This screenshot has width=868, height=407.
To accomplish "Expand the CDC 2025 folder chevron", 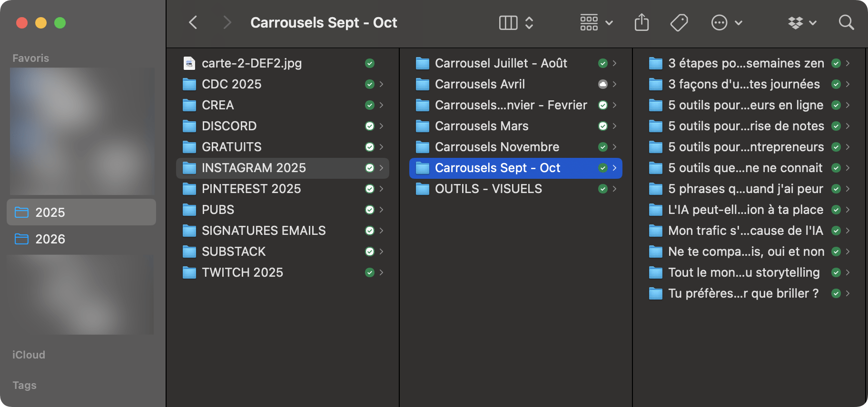I will coord(381,84).
